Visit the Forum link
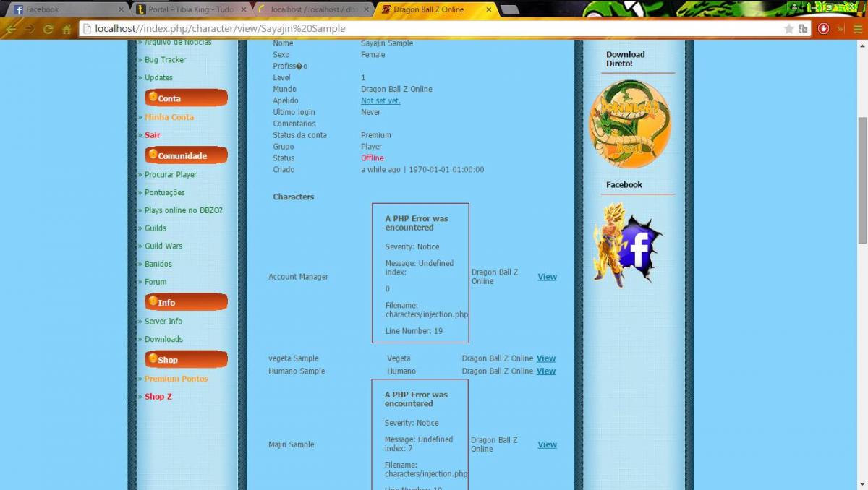 tap(155, 282)
